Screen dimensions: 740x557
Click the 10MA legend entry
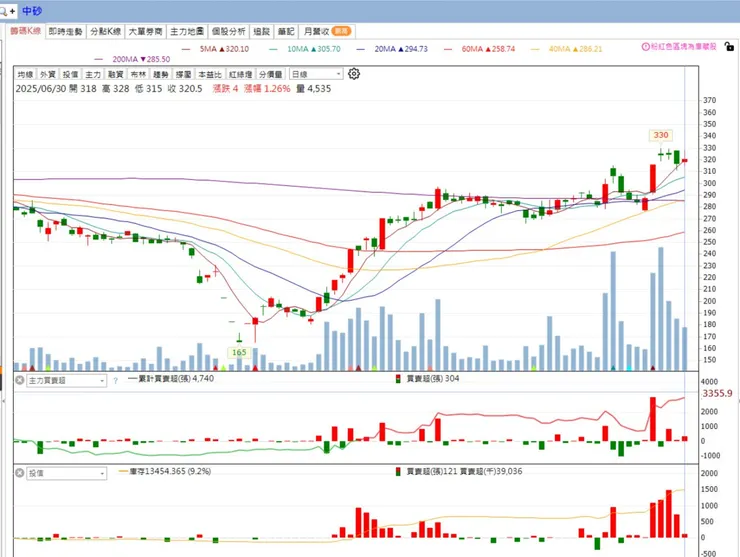click(305, 49)
